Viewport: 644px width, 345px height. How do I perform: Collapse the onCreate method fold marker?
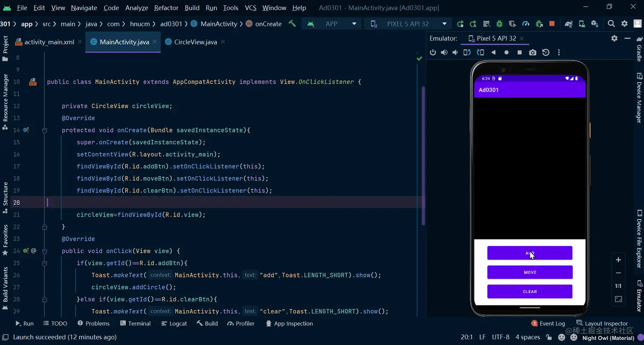pyautogui.click(x=44, y=130)
